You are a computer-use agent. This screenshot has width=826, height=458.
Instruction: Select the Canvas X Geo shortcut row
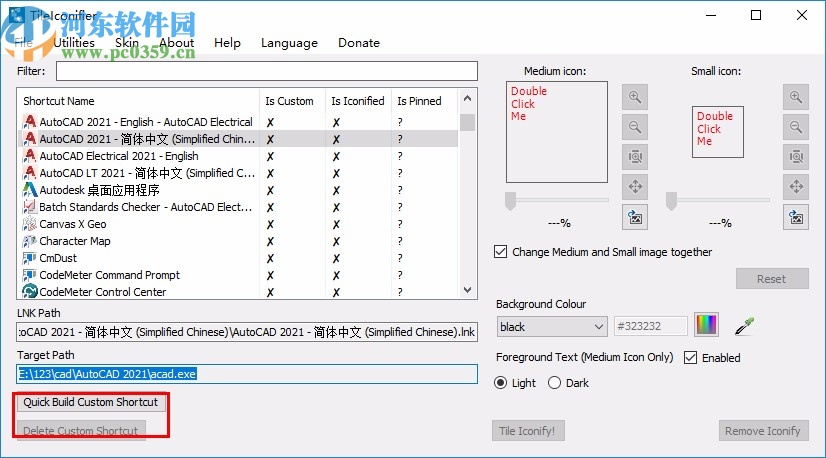pyautogui.click(x=238, y=224)
